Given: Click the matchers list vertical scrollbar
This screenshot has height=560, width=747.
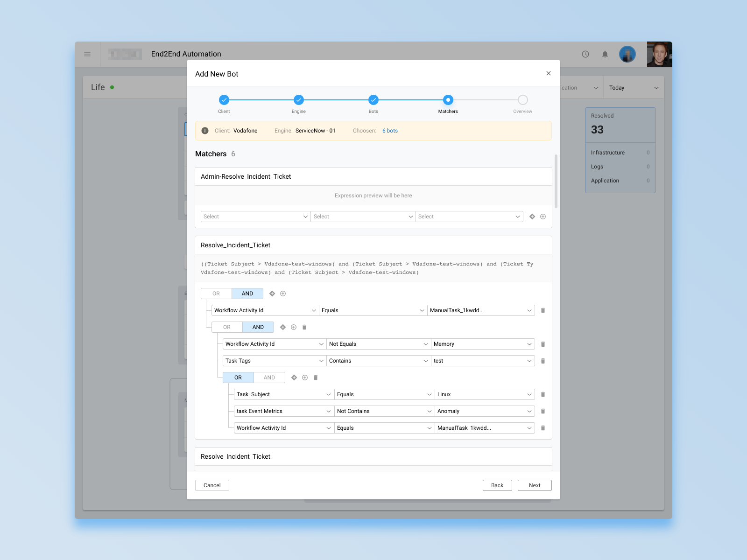Looking at the screenshot, I should (x=556, y=181).
